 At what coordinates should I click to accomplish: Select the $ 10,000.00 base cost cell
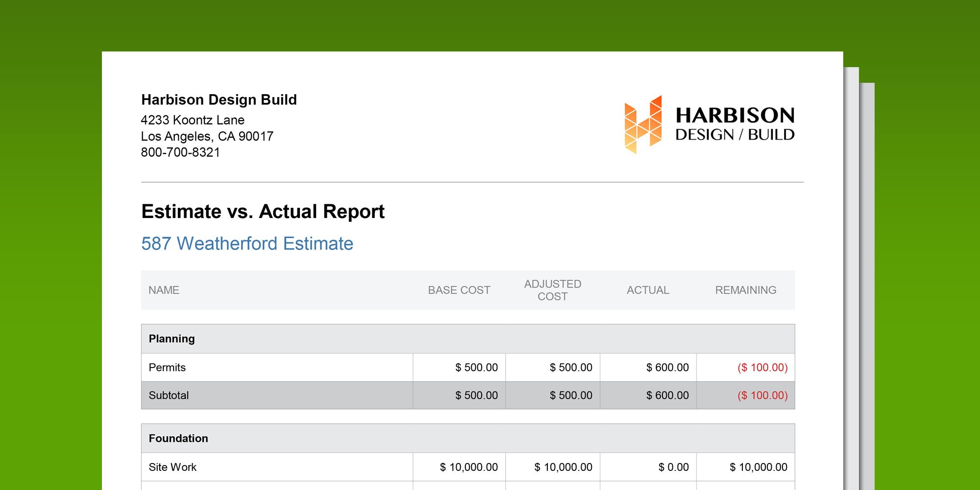469,466
